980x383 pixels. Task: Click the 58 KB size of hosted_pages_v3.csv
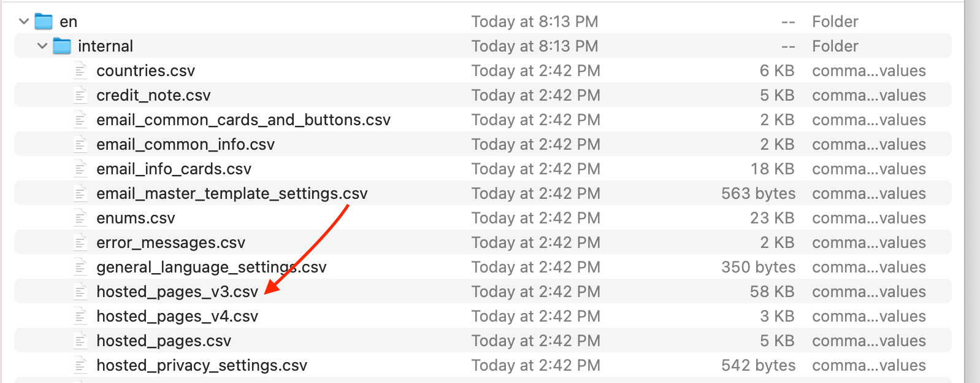point(771,292)
